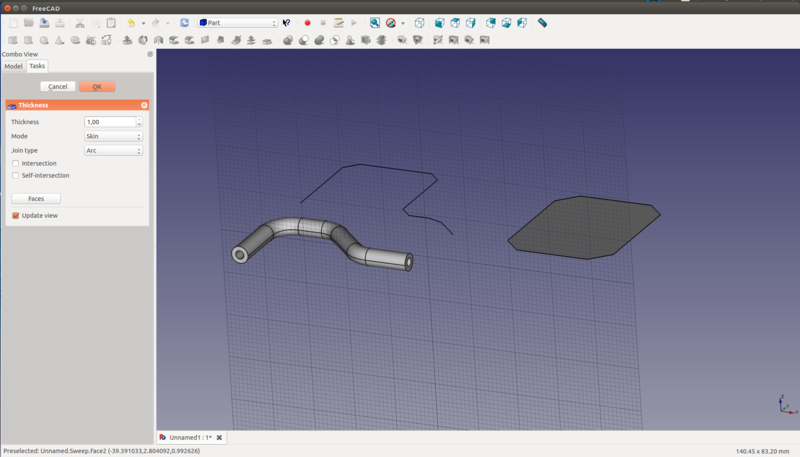Click the red Record macro icon

(307, 22)
